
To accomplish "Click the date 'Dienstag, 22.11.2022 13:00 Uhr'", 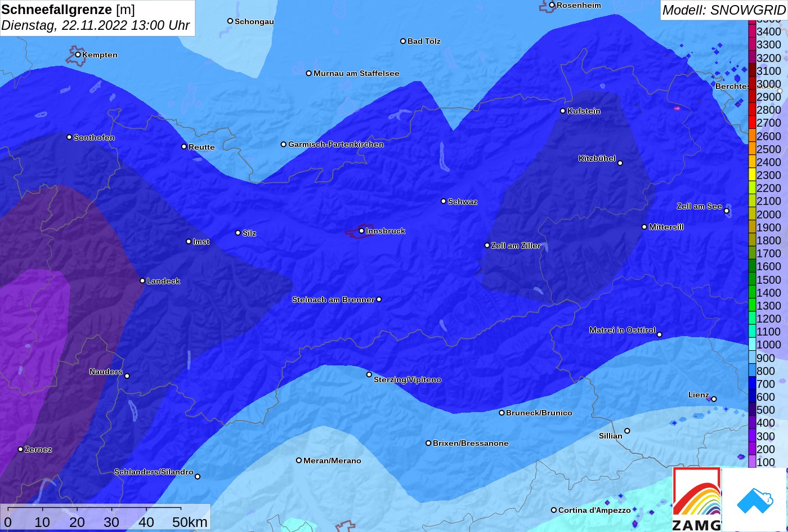I will pos(96,25).
